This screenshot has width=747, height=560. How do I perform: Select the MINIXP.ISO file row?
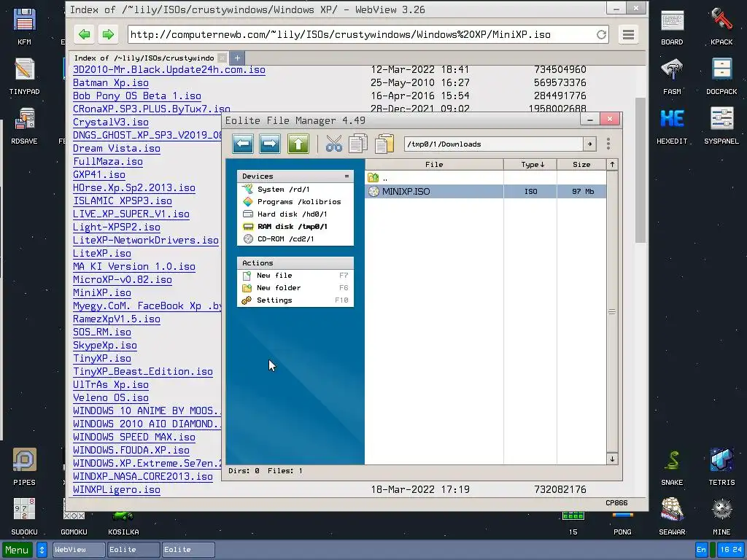485,192
